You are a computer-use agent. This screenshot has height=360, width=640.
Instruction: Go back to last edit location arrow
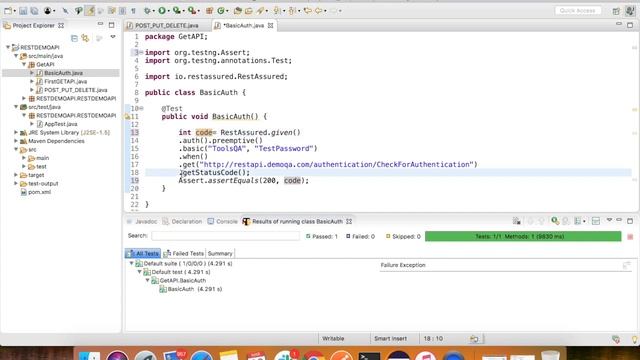click(307, 11)
